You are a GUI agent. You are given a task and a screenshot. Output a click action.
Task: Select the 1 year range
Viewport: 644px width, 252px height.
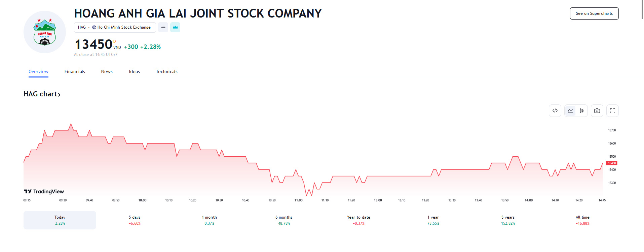pyautogui.click(x=433, y=220)
